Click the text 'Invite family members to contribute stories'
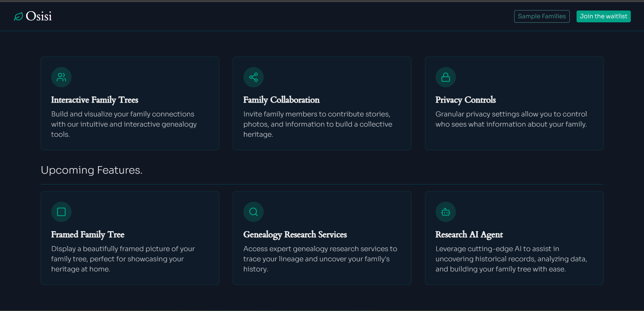This screenshot has height=311, width=644. click(x=317, y=114)
